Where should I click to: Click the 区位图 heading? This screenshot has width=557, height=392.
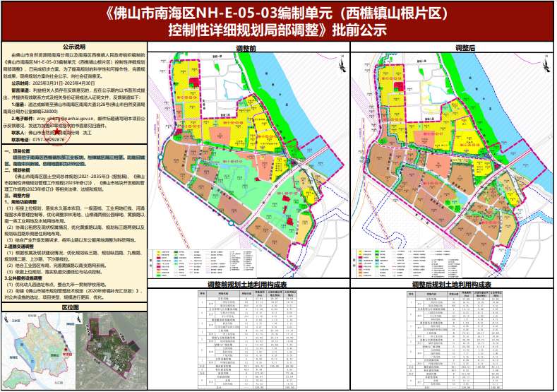(x=71, y=307)
